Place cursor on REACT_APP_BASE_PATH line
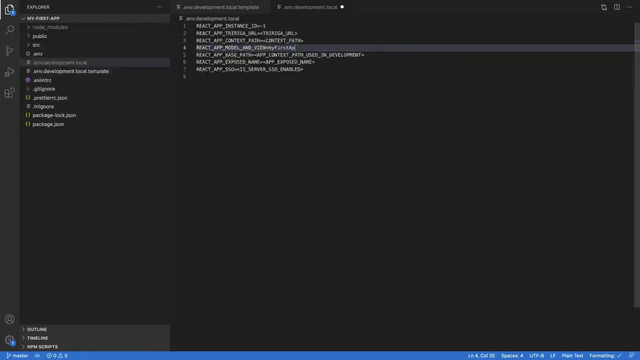 tap(280, 55)
